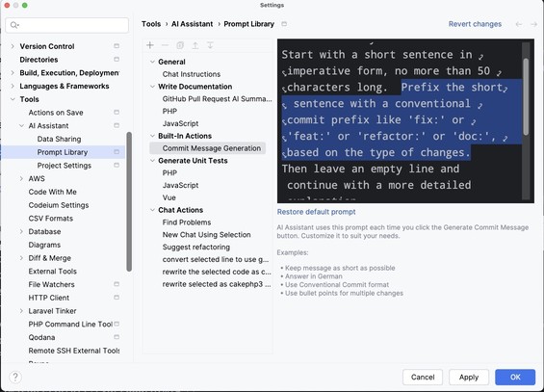Focus the settings search field
The image size is (544, 392).
[x=67, y=25]
